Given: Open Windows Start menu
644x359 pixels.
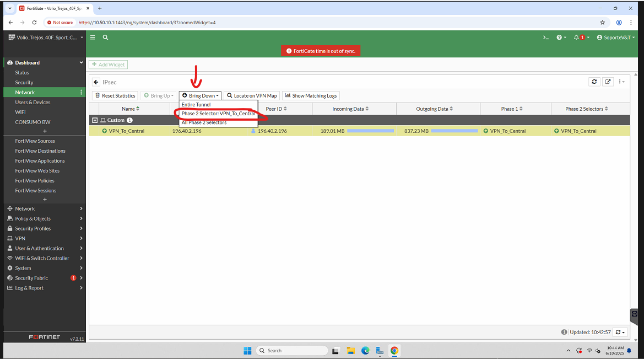Looking at the screenshot, I should coord(247,351).
